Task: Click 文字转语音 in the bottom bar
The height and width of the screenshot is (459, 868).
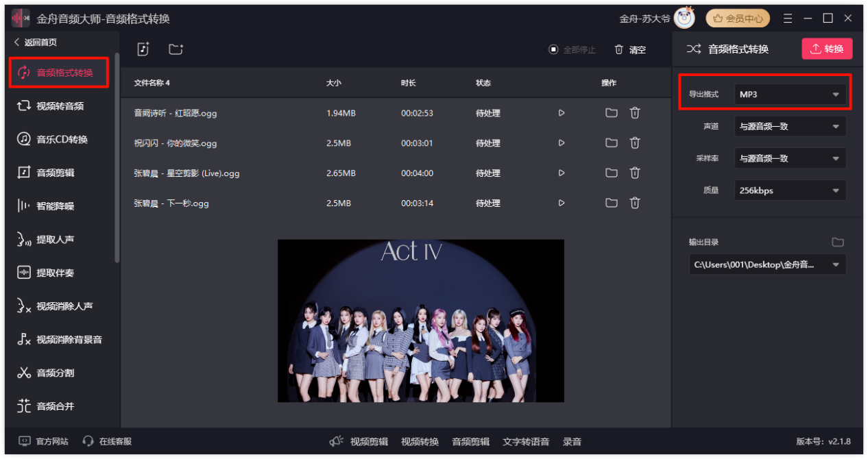Action: pyautogui.click(x=526, y=442)
